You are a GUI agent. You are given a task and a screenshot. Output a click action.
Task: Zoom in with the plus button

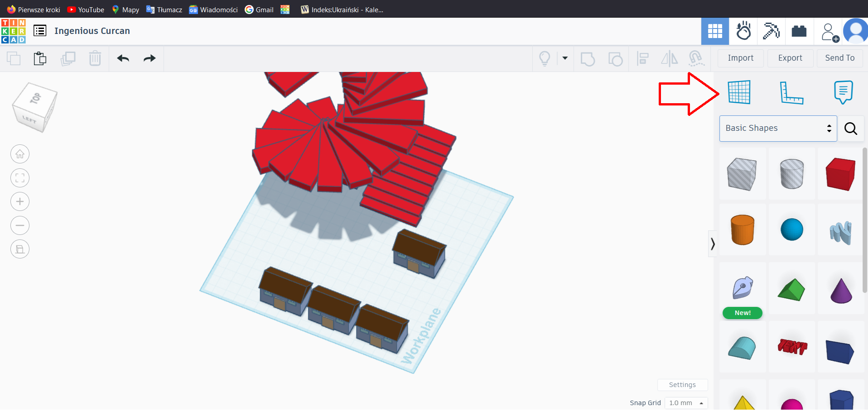[20, 201]
